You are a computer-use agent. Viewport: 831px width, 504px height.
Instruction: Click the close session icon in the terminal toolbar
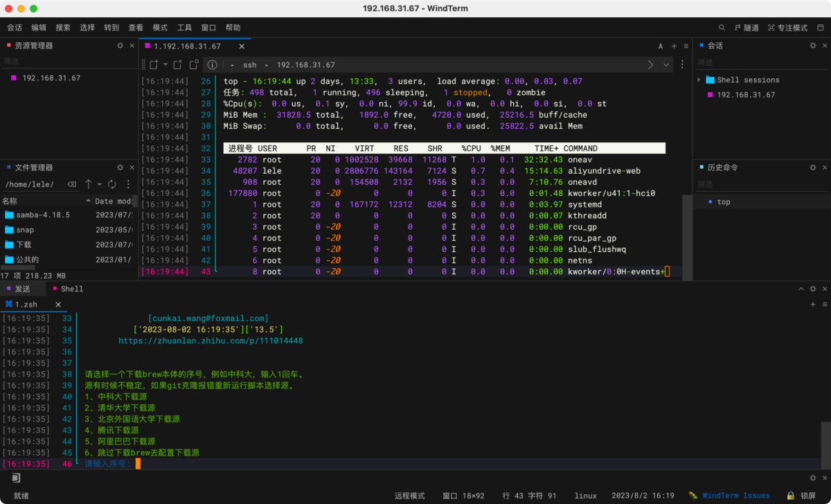177,65
